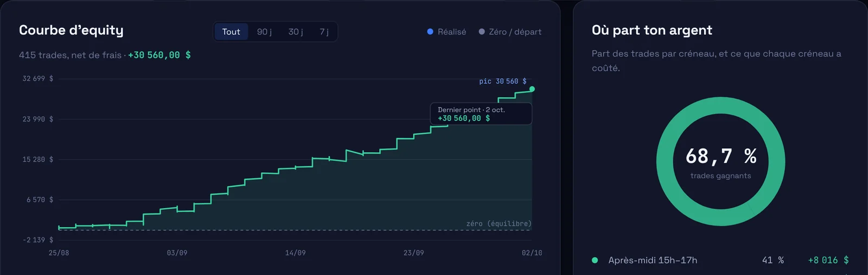Viewport: 868px width, 275px height.
Task: Click the 14/09 date label
Action: pos(295,253)
